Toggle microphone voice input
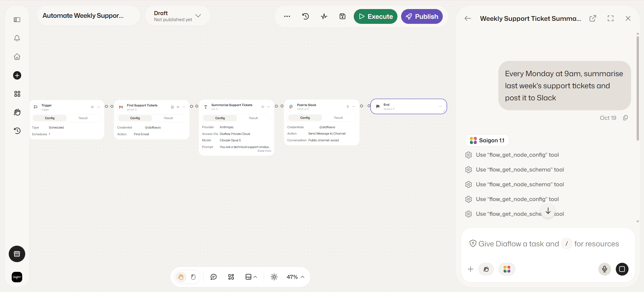The height and width of the screenshot is (292, 644). [604, 269]
